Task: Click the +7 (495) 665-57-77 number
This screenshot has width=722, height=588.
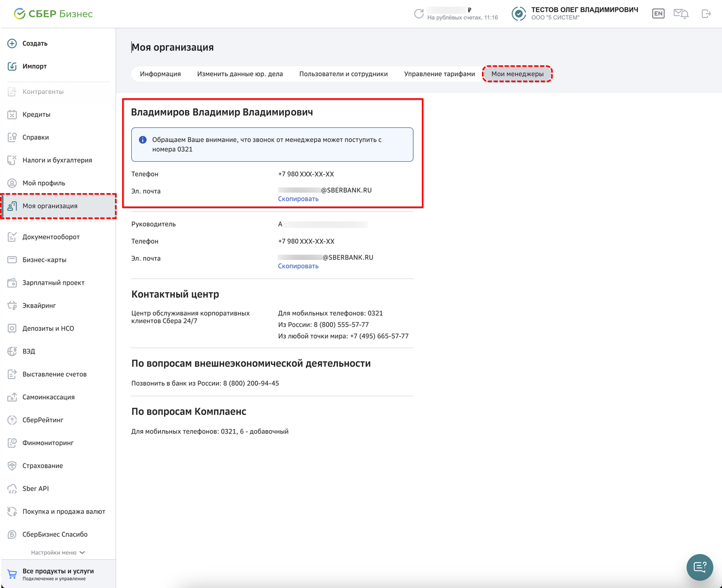Action: click(379, 336)
